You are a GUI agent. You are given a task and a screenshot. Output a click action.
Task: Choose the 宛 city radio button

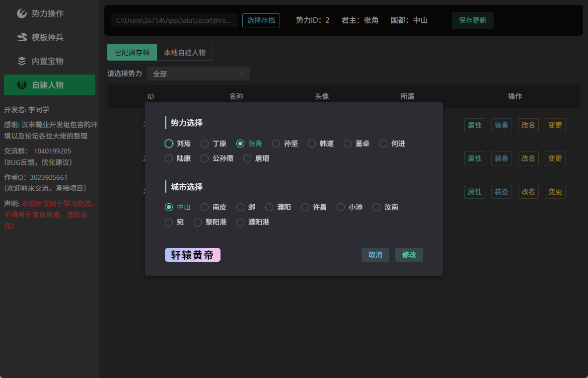click(x=169, y=222)
